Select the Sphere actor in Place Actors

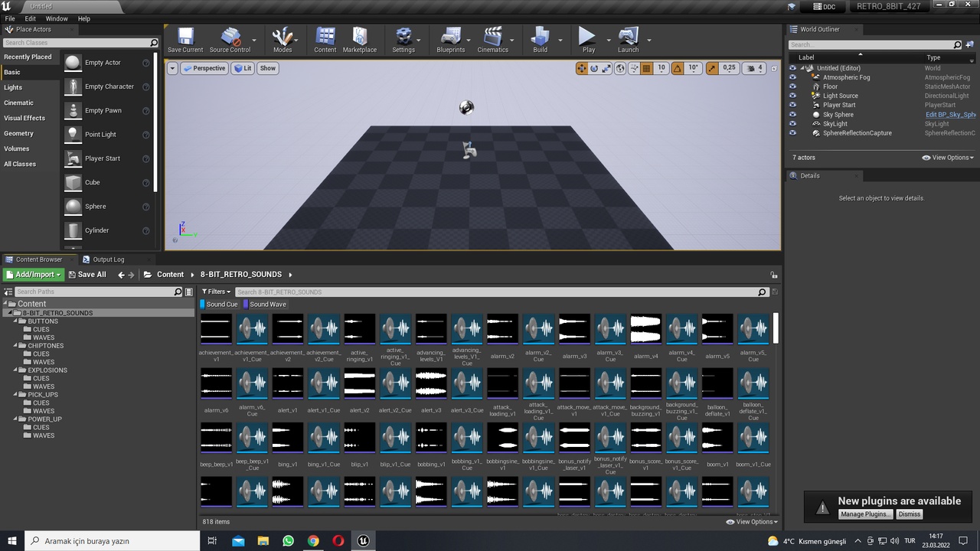point(96,207)
